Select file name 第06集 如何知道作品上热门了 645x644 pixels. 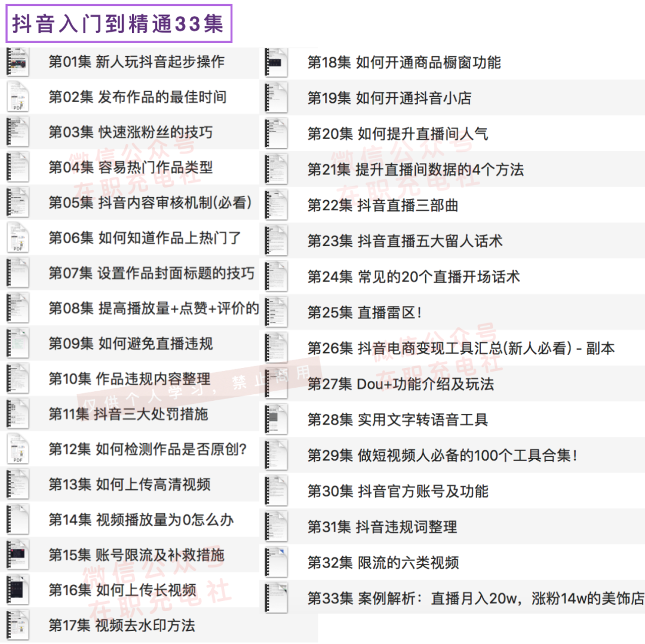tap(145, 237)
